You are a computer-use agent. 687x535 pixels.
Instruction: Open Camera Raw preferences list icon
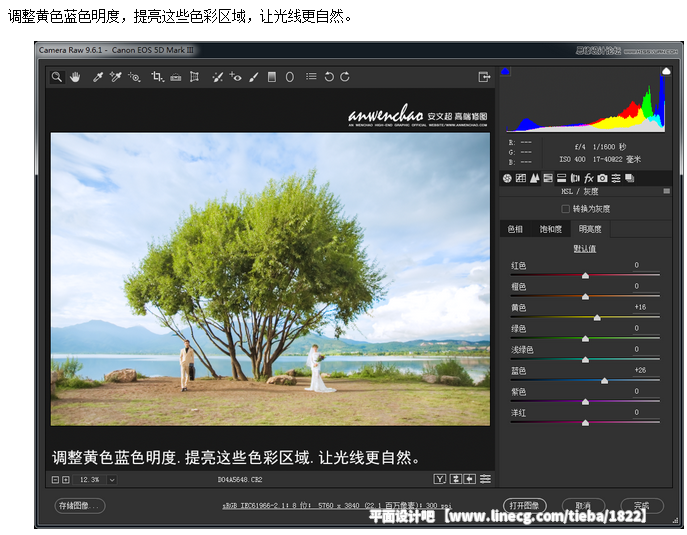point(311,77)
